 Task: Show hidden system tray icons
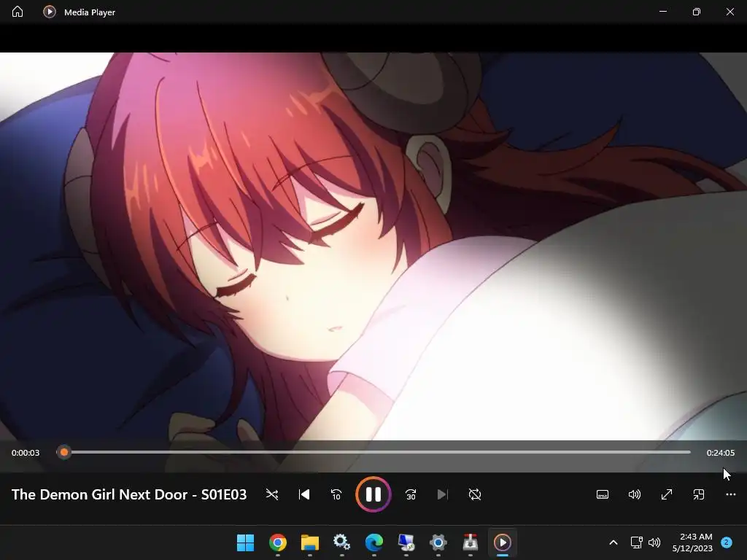[x=614, y=542]
